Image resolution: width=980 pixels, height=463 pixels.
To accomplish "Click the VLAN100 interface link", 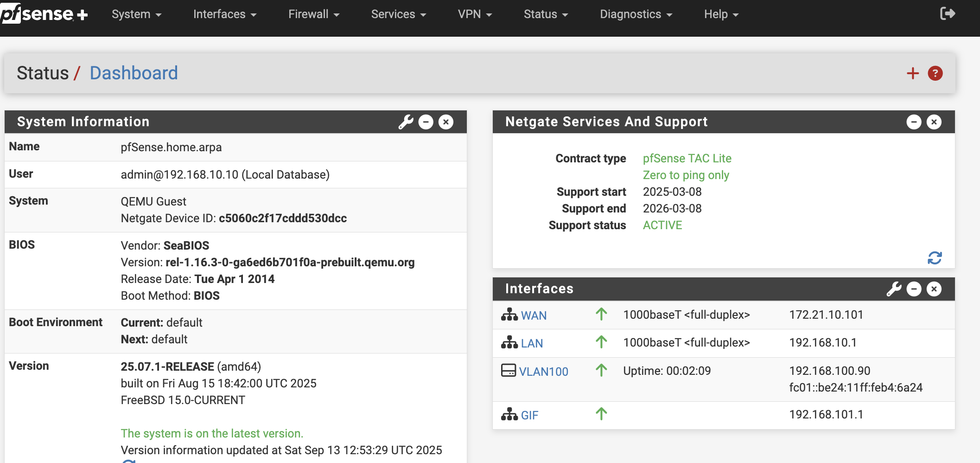I will click(543, 372).
